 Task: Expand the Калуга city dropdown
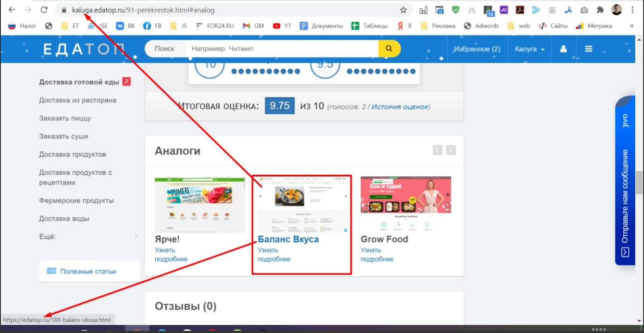pyautogui.click(x=529, y=49)
